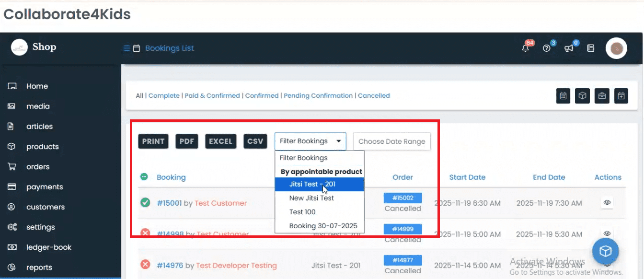Click the briefcase icon button
This screenshot has height=279, width=644.
602,96
